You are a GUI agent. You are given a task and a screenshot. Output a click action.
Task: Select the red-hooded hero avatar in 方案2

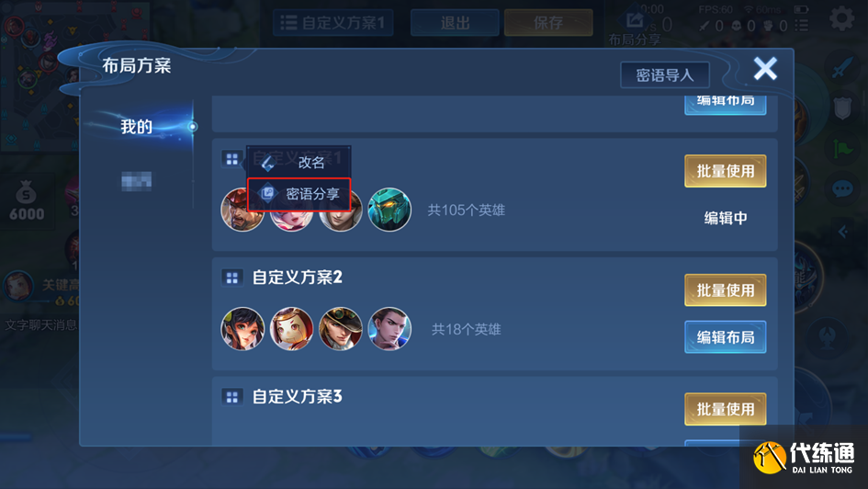click(292, 329)
